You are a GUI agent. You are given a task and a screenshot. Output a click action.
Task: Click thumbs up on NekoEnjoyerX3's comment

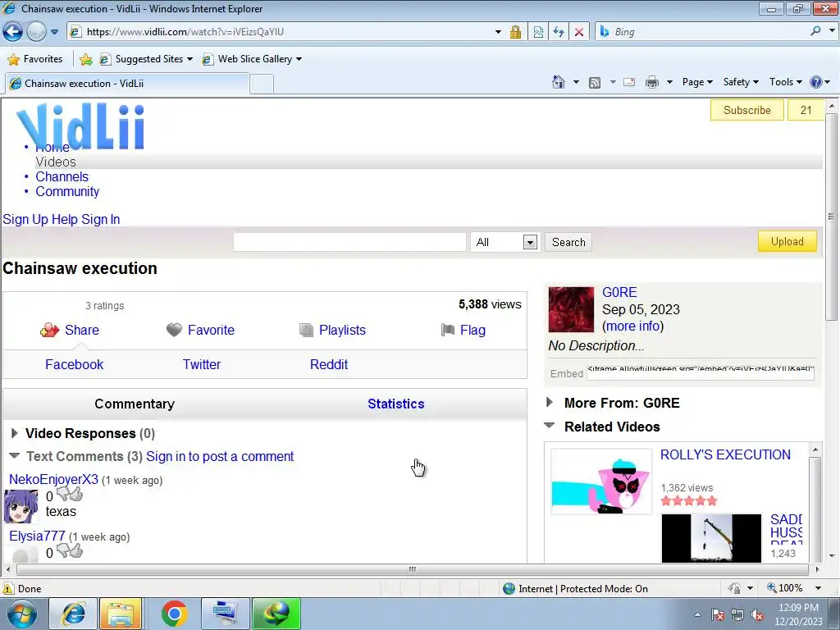coord(76,493)
